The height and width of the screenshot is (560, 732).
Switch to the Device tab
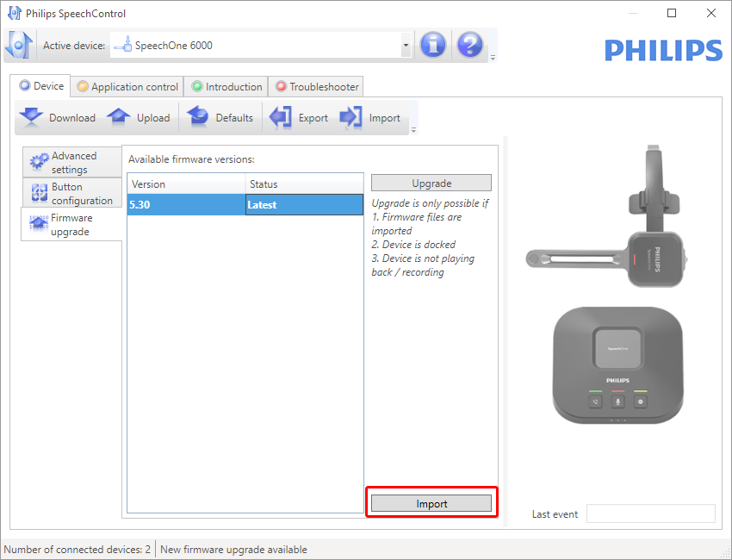coord(40,86)
